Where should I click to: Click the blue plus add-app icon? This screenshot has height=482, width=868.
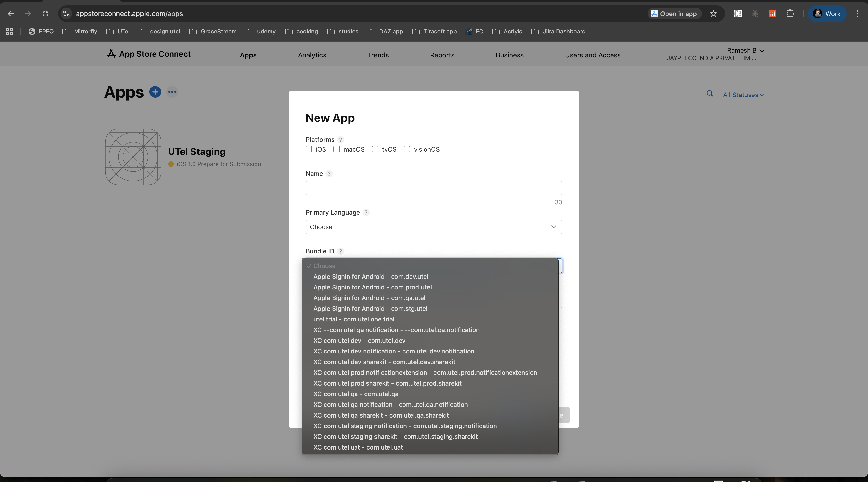tap(155, 92)
